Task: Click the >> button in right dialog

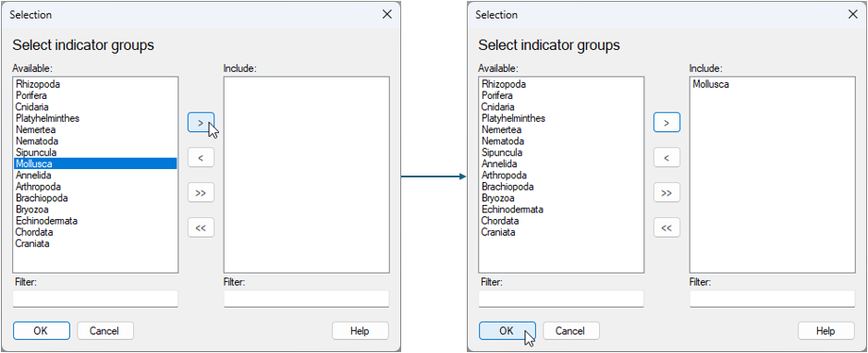Action: (666, 193)
